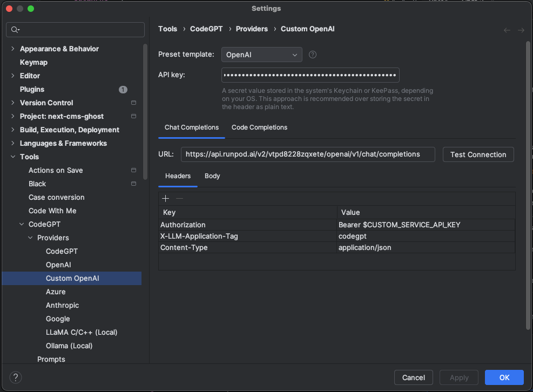Add a new header with the plus icon
This screenshot has height=392, width=533.
[166, 199]
